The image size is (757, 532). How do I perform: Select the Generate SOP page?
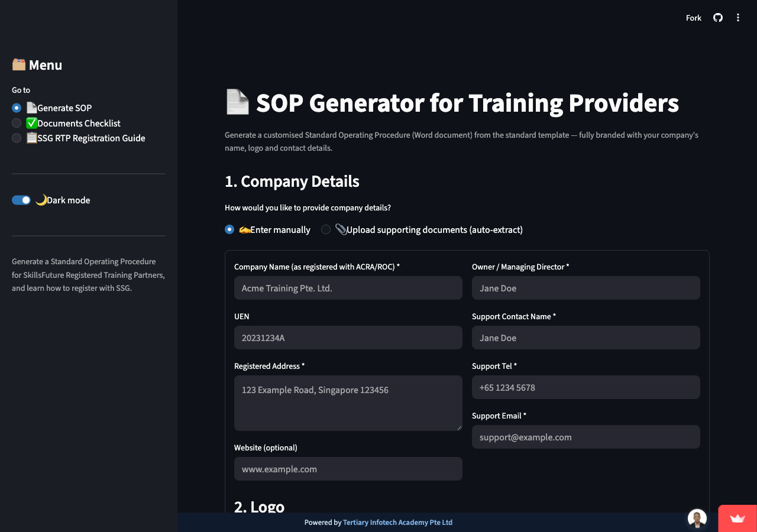point(52,108)
